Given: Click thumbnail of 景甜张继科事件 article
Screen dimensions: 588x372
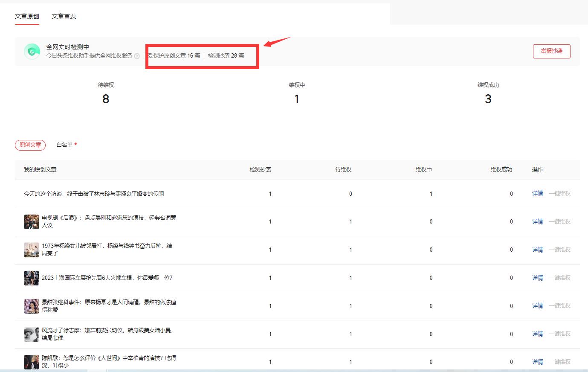Looking at the screenshot, I should [x=32, y=306].
